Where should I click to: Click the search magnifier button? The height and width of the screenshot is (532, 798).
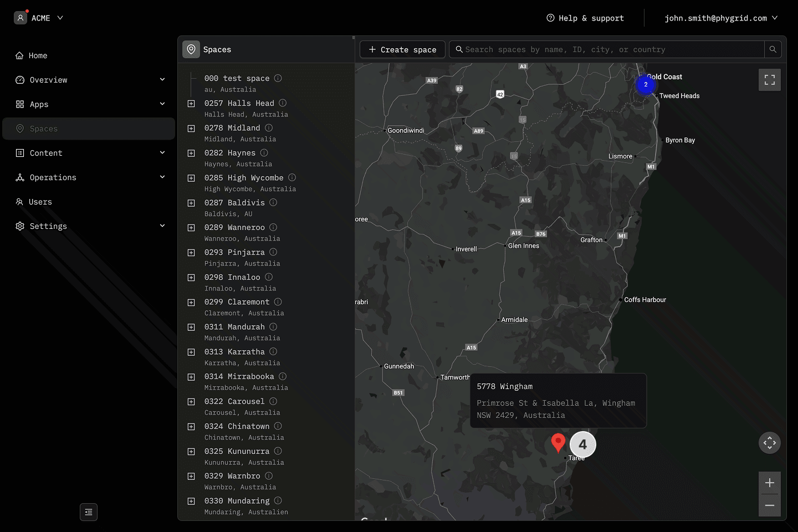773,49
